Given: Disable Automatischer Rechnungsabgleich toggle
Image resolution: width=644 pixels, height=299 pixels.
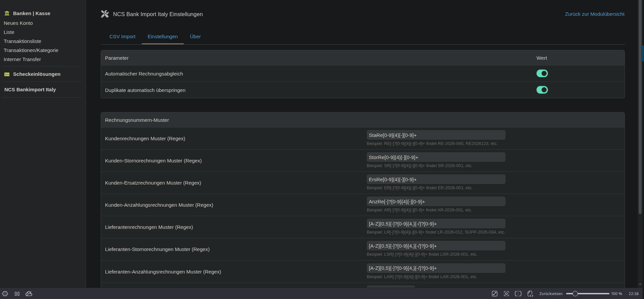Looking at the screenshot, I should (x=542, y=73).
